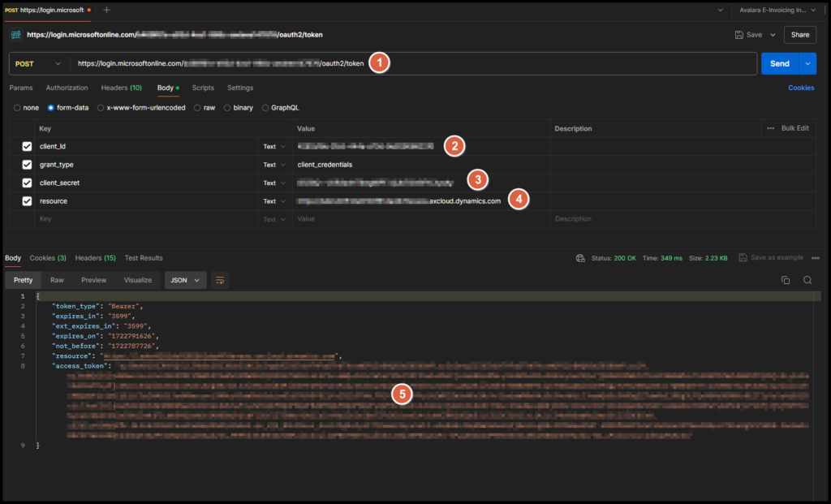
Task: Click the "expires_on" response line
Action: coord(105,337)
